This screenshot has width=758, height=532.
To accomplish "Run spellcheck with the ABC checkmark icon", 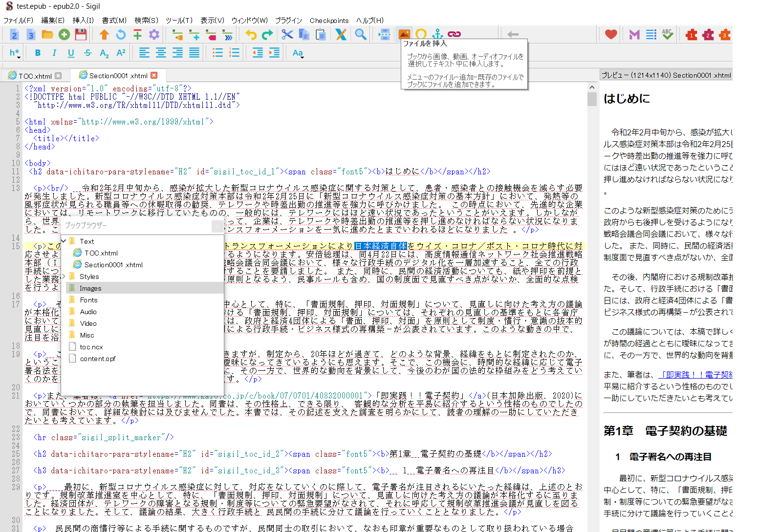I will point(668,34).
